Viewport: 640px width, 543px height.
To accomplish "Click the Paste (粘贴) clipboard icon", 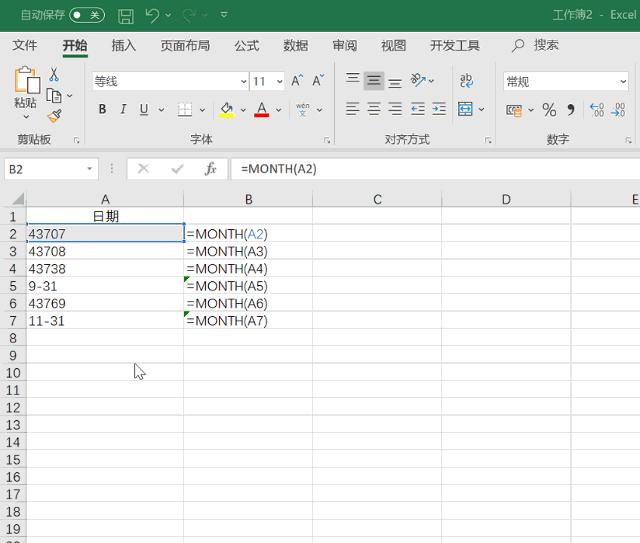I will pyautogui.click(x=26, y=80).
